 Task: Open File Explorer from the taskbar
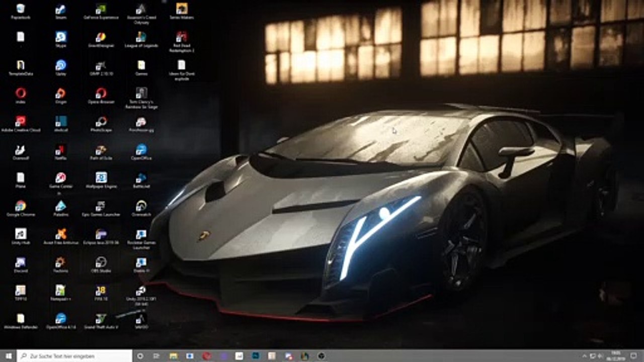coord(174,356)
